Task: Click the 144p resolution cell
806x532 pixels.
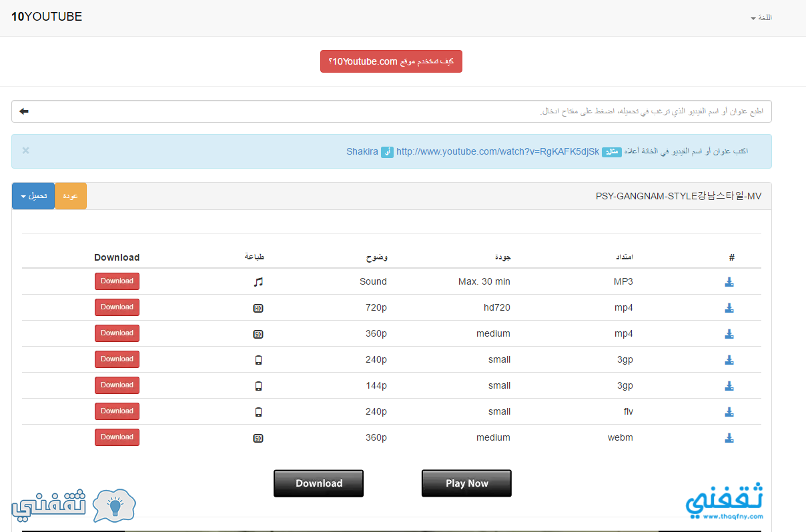Action: 376,385
